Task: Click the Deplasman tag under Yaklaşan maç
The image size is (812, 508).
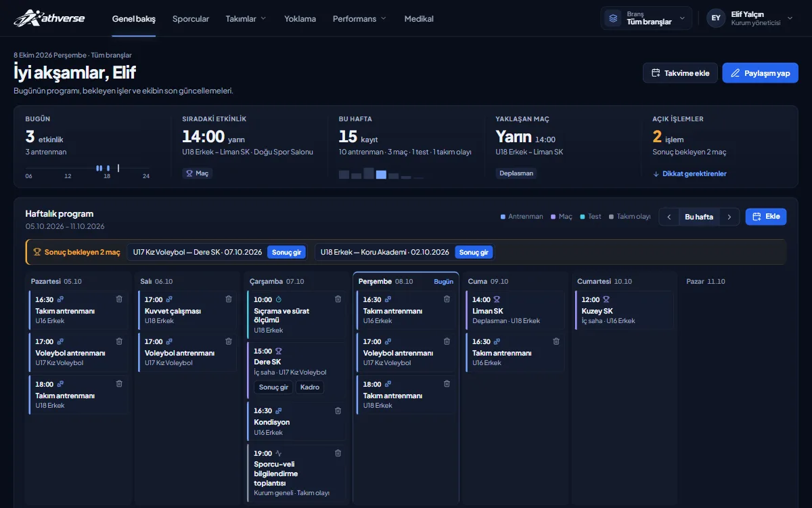Action: [x=516, y=173]
